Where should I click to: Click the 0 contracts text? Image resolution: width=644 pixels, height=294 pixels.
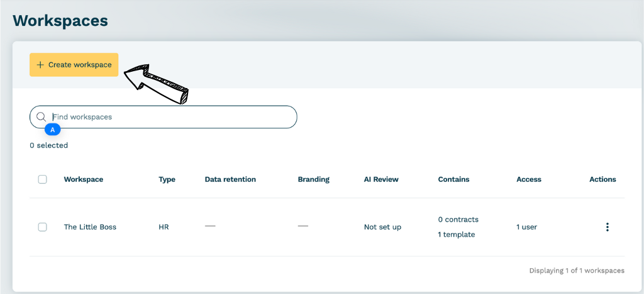[x=458, y=219]
